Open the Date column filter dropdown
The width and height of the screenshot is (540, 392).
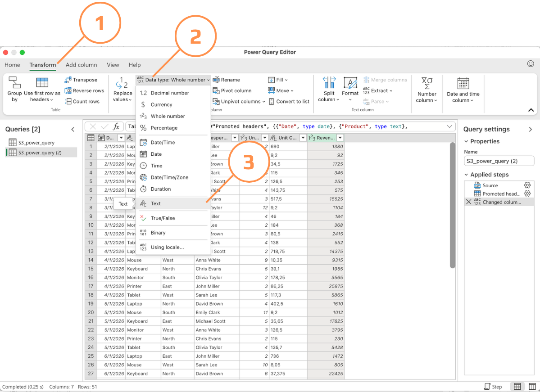(121, 138)
